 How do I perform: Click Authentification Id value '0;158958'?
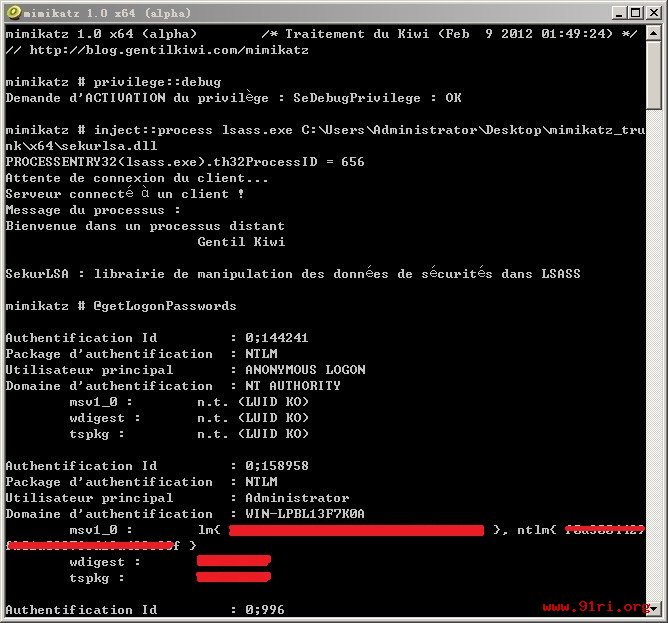pos(276,466)
